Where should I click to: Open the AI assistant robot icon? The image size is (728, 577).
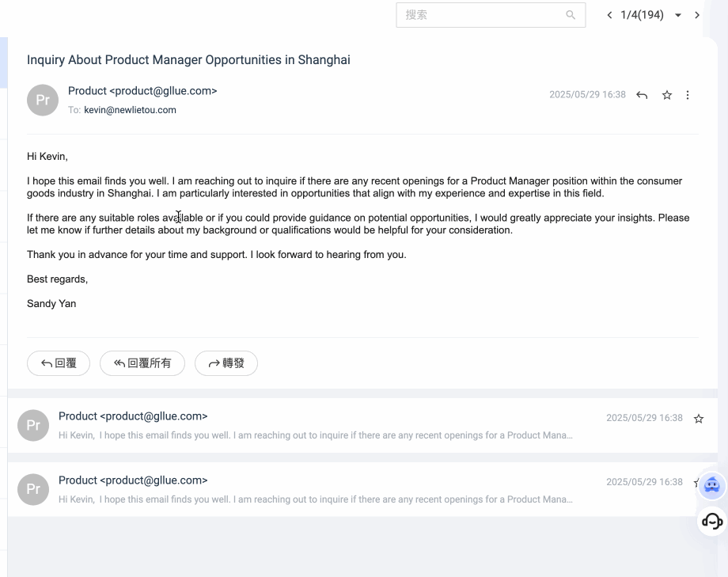(x=711, y=485)
